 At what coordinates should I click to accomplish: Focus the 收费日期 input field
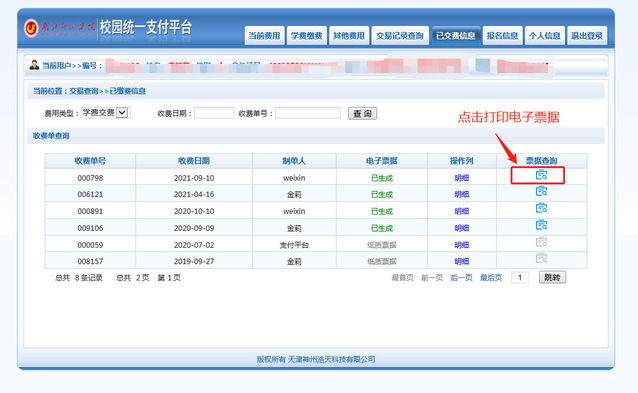pyautogui.click(x=214, y=113)
